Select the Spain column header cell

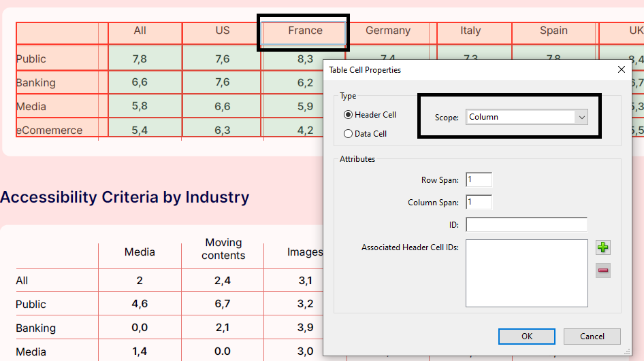[553, 31]
